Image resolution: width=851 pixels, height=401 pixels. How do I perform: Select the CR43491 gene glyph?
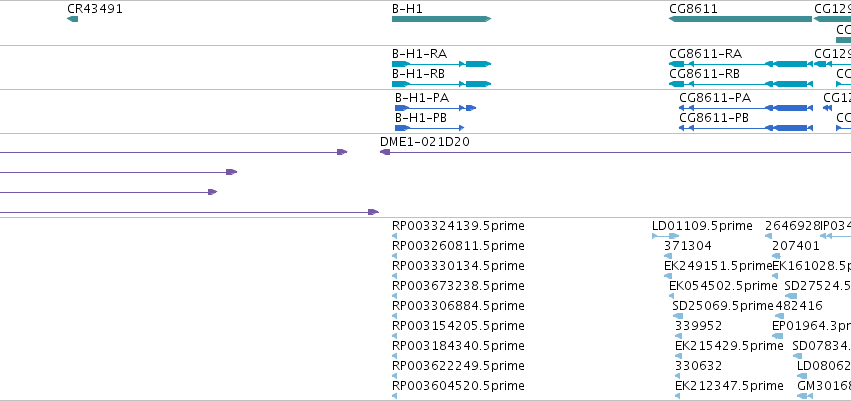[x=72, y=19]
